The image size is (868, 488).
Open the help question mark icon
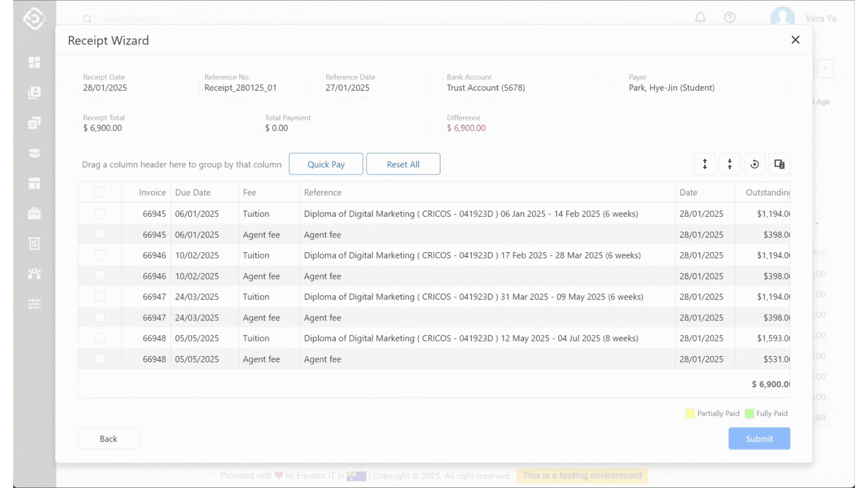[730, 18]
